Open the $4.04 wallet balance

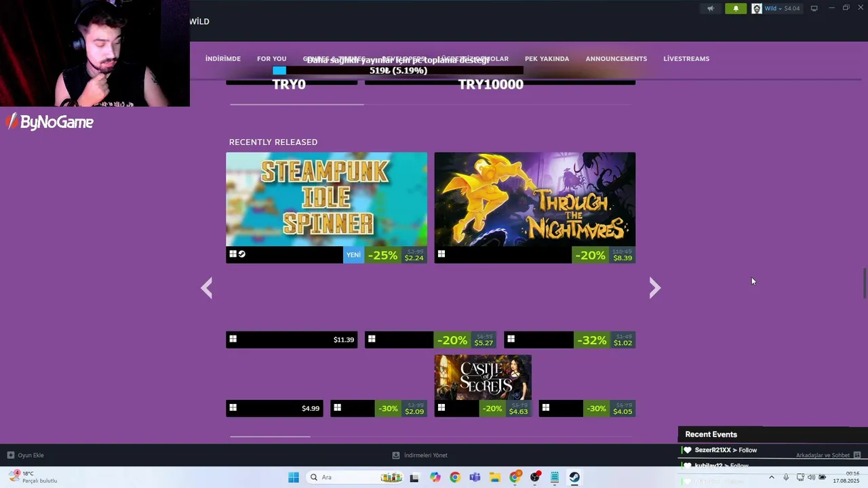coord(792,9)
